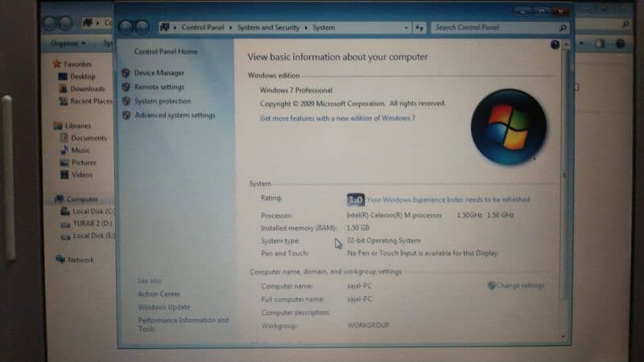Click the WORKGROUP value
This screenshot has height=362, width=644.
pyautogui.click(x=368, y=326)
